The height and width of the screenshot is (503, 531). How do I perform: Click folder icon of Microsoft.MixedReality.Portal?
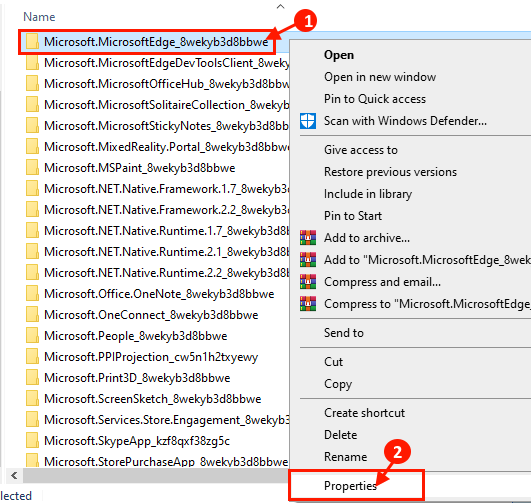[33, 147]
